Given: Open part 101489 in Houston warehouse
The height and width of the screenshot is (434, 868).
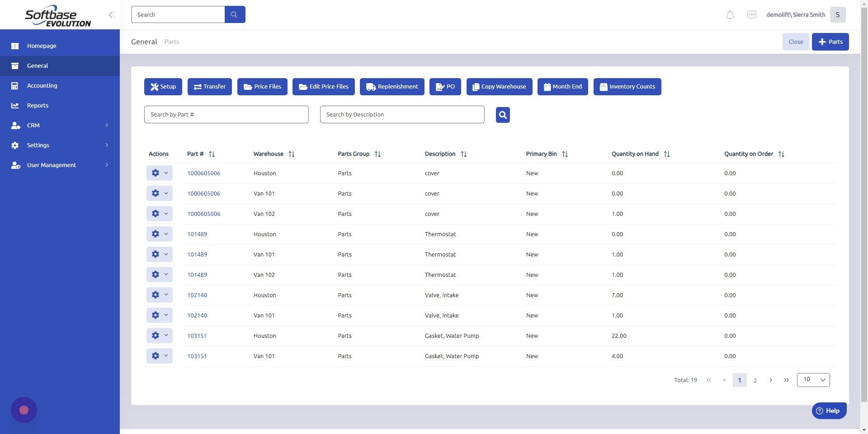Looking at the screenshot, I should click(x=197, y=234).
